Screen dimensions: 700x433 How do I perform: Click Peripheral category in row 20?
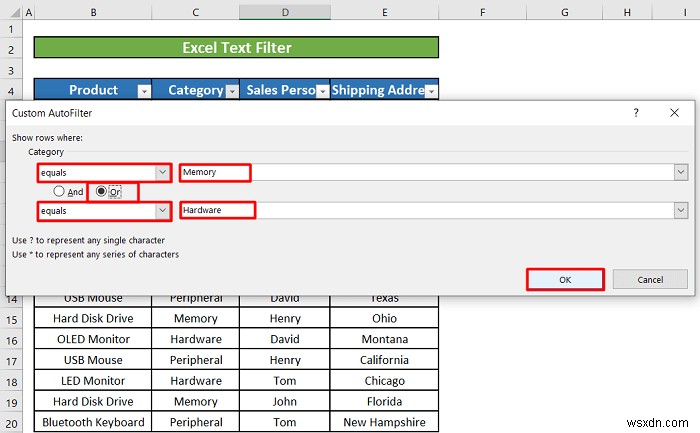pyautogui.click(x=196, y=422)
